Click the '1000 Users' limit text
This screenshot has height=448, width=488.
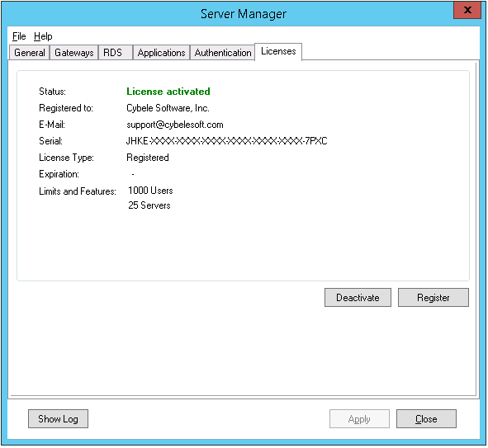tap(150, 191)
